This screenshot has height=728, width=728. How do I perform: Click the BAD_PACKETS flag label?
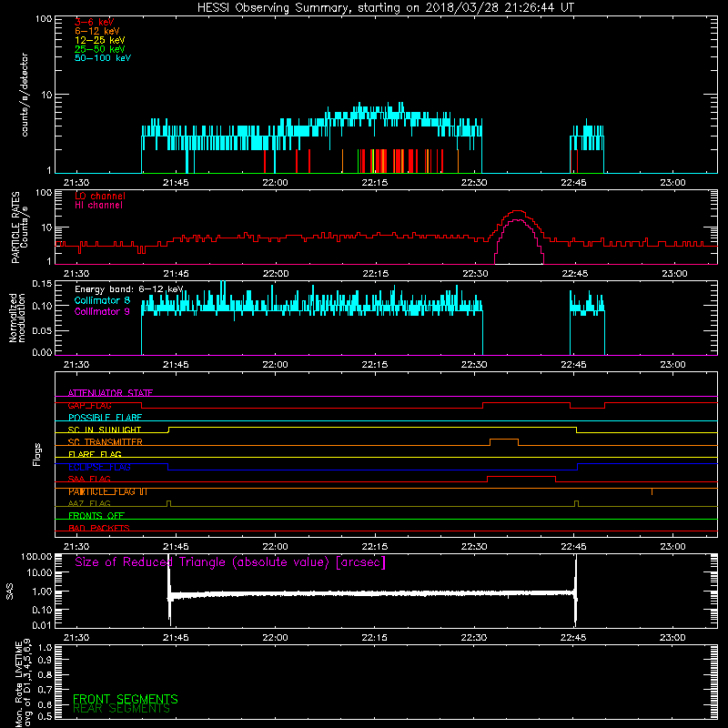[x=99, y=528]
